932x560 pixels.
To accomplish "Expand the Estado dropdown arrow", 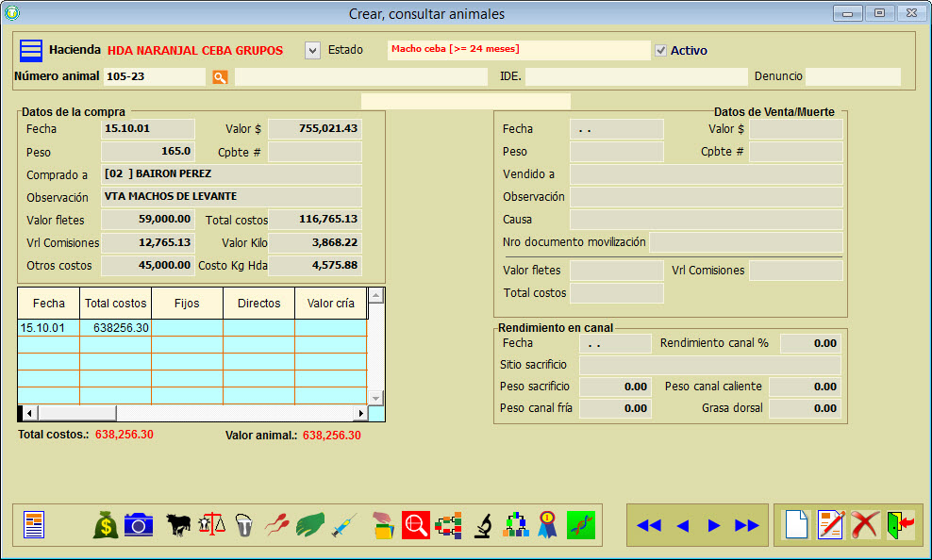I will coord(313,50).
